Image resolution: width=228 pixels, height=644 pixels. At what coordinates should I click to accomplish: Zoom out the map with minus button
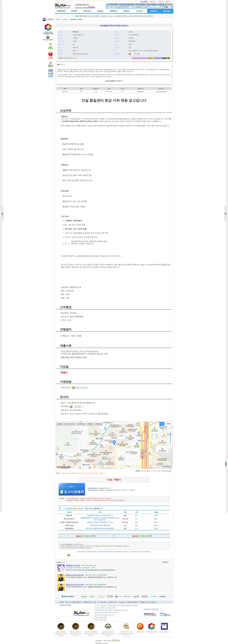[170, 447]
